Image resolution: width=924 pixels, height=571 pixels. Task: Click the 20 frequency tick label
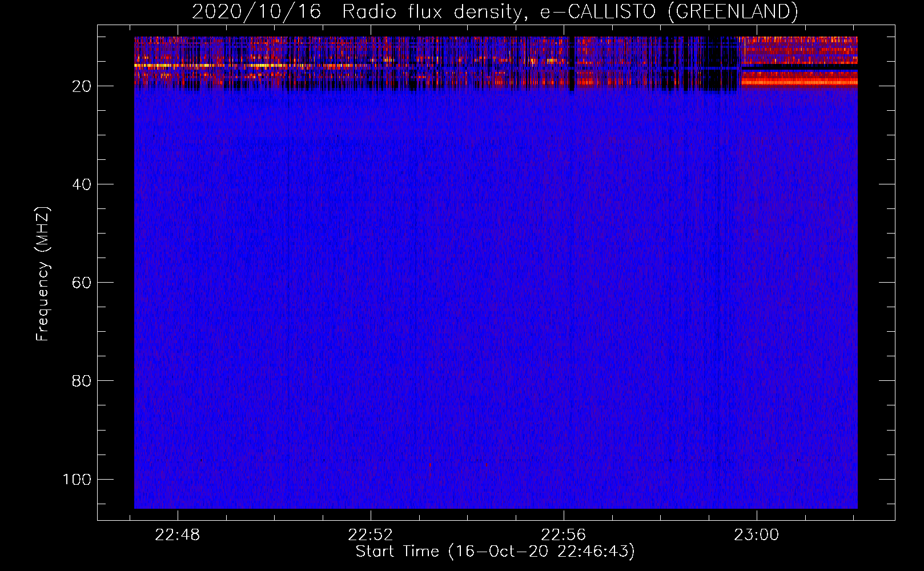point(82,86)
